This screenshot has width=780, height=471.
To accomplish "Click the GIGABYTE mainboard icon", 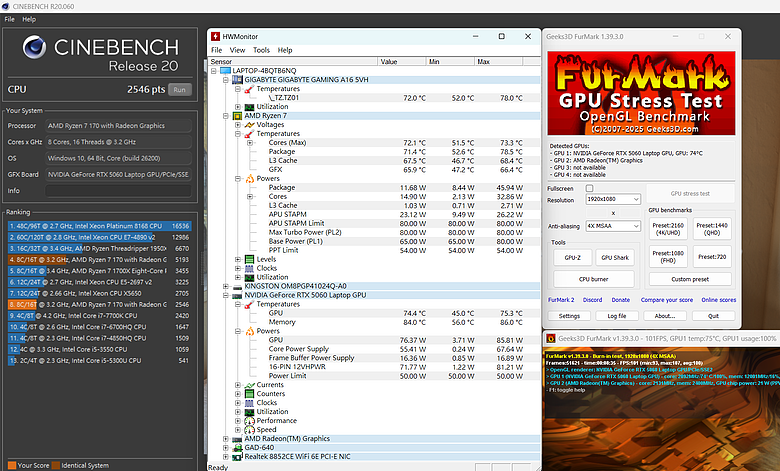I will (x=239, y=79).
